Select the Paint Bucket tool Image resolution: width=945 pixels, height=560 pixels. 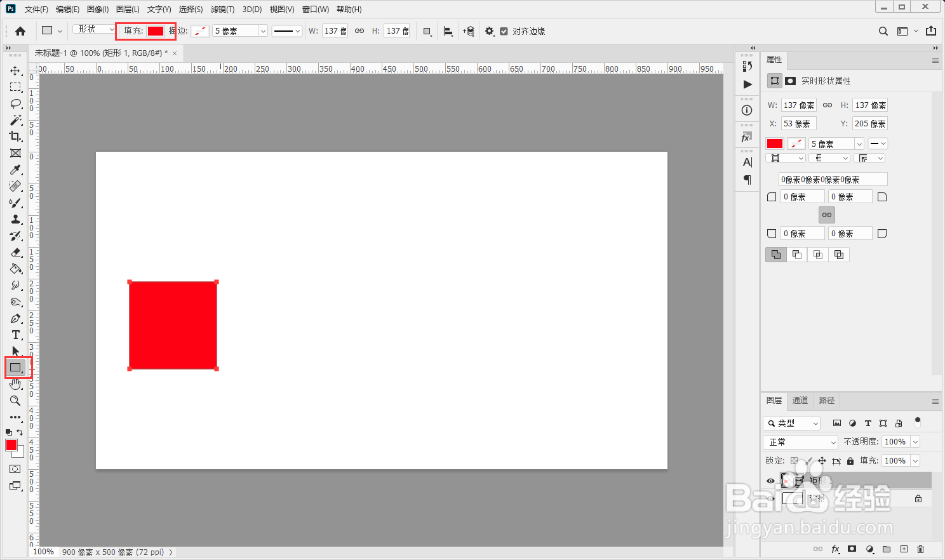coord(15,269)
